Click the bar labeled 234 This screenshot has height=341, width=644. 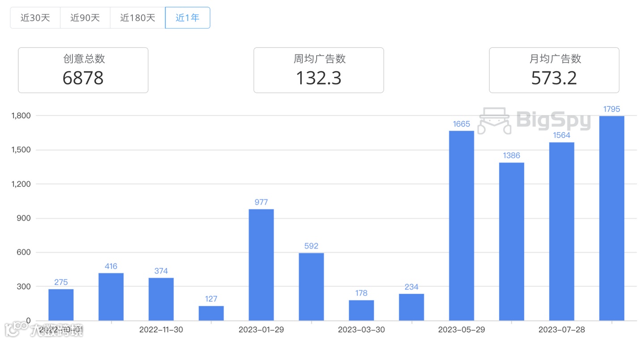(x=411, y=307)
